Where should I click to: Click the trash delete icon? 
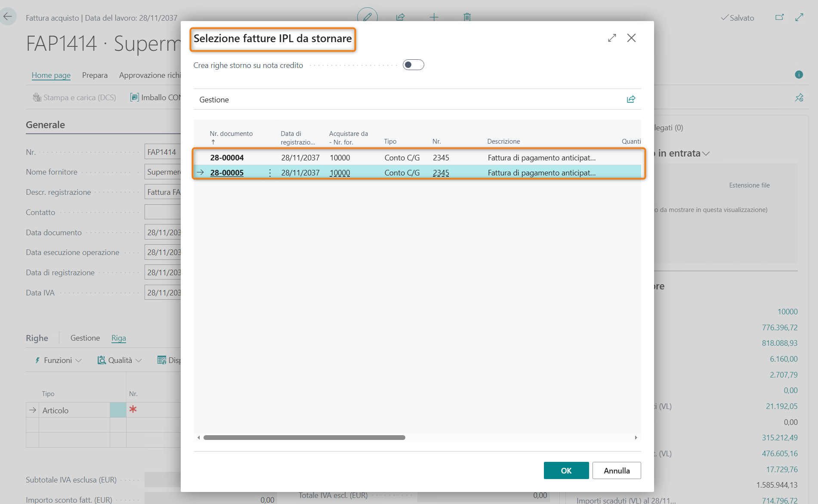pos(467,17)
